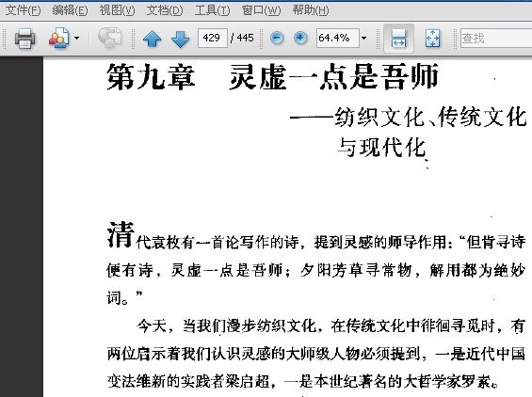This screenshot has height=397, width=532.
Task: Click the Print icon in toolbar
Action: [x=24, y=38]
